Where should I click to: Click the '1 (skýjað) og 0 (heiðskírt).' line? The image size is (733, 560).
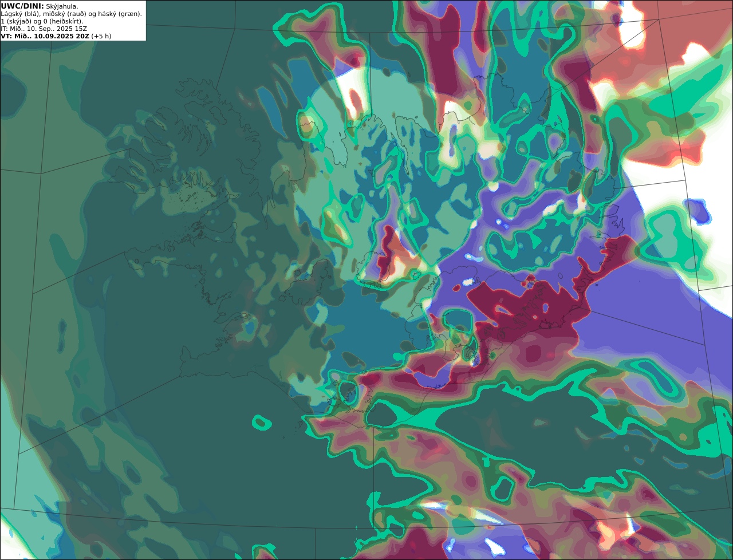42,21
